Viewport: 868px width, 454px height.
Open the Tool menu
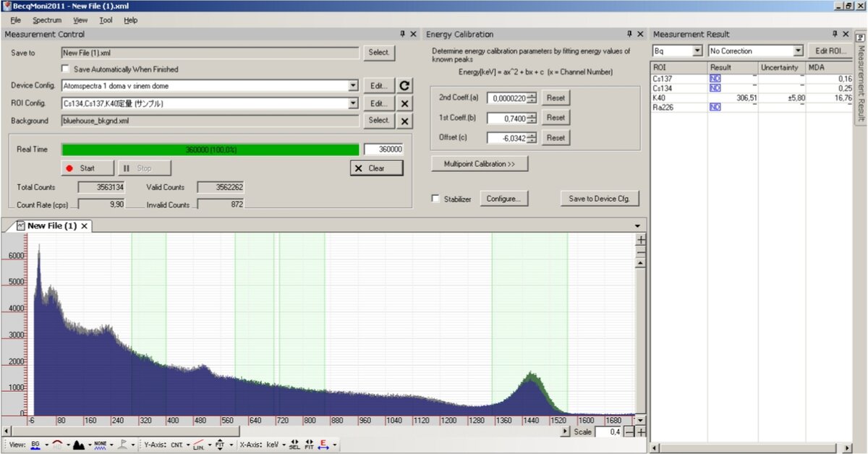[106, 20]
